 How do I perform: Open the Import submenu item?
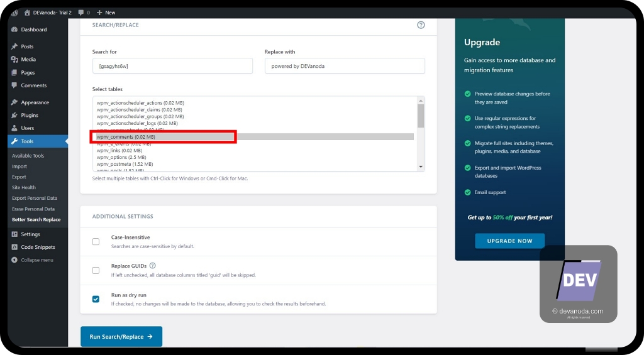19,167
